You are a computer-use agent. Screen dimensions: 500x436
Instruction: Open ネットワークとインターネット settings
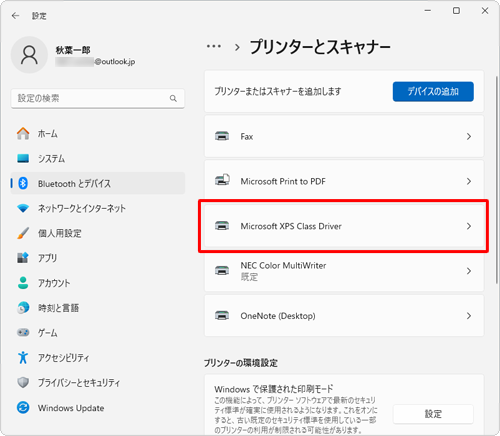click(x=98, y=208)
